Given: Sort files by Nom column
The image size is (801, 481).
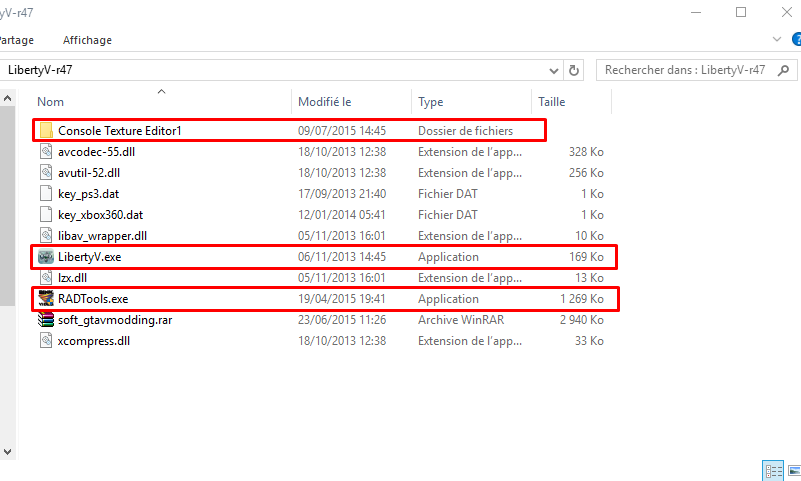Looking at the screenshot, I should click(51, 102).
